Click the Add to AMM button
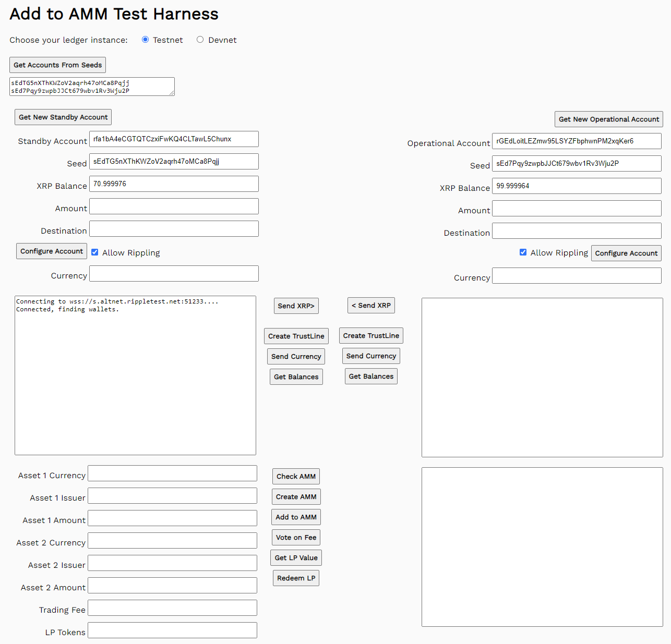 [x=296, y=517]
